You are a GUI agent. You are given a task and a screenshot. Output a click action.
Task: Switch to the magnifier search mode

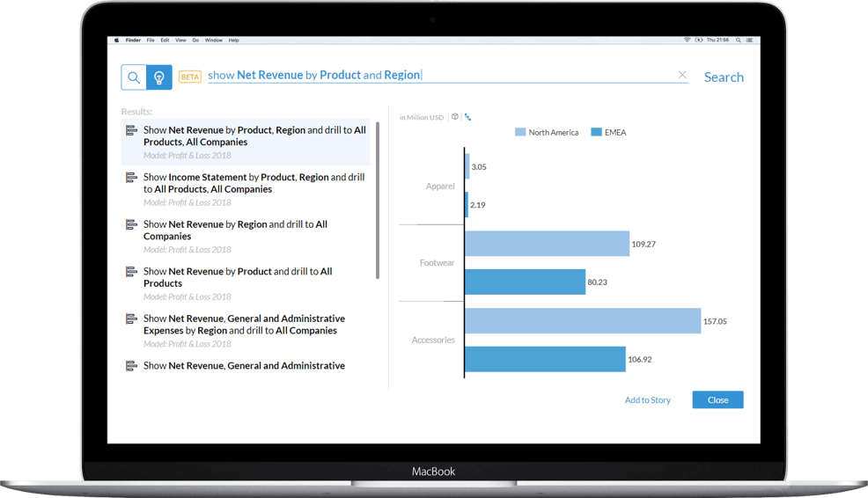[x=134, y=77]
